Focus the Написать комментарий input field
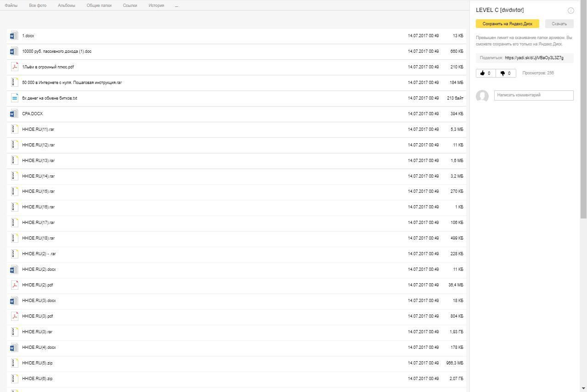587x392 pixels. 534,95
